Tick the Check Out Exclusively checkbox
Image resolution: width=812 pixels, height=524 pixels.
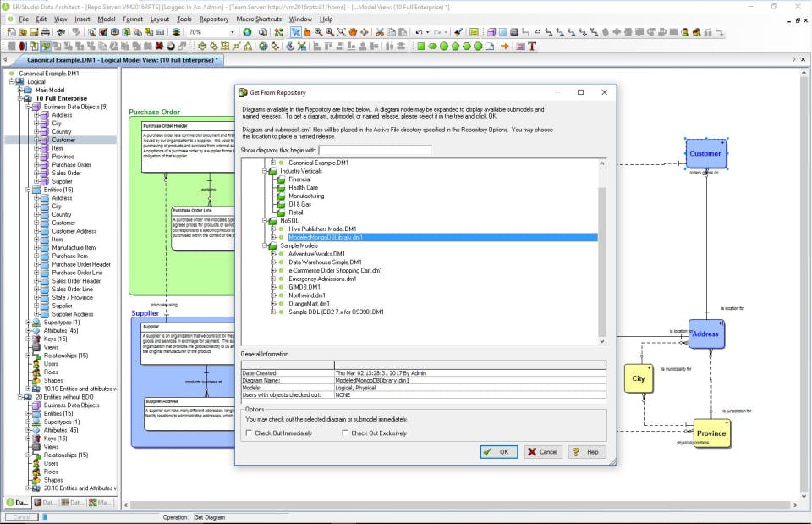(x=345, y=433)
